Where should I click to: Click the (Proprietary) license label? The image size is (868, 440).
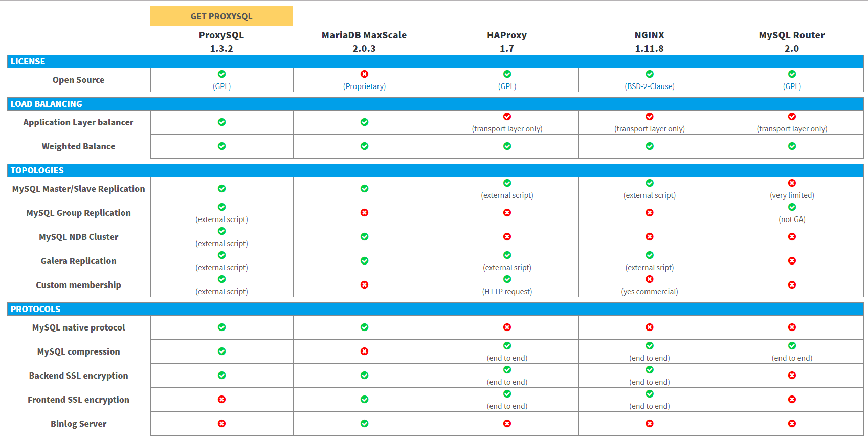pyautogui.click(x=364, y=86)
